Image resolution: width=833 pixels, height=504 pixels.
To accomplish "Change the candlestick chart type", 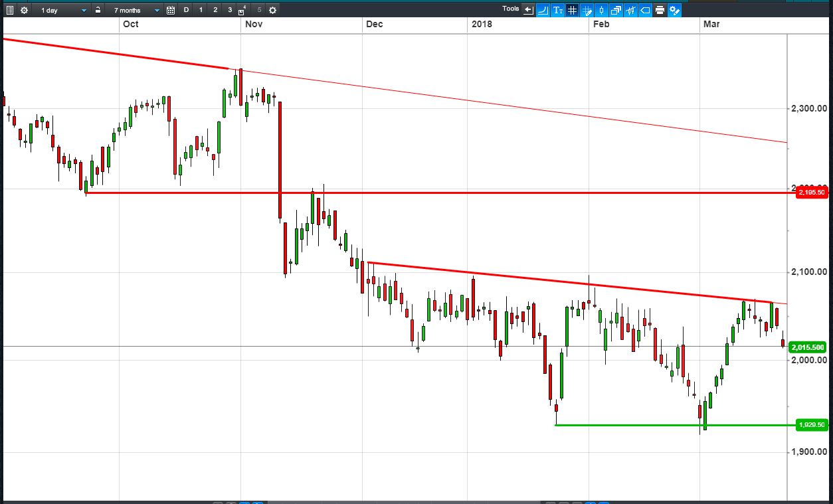I will pos(602,10).
